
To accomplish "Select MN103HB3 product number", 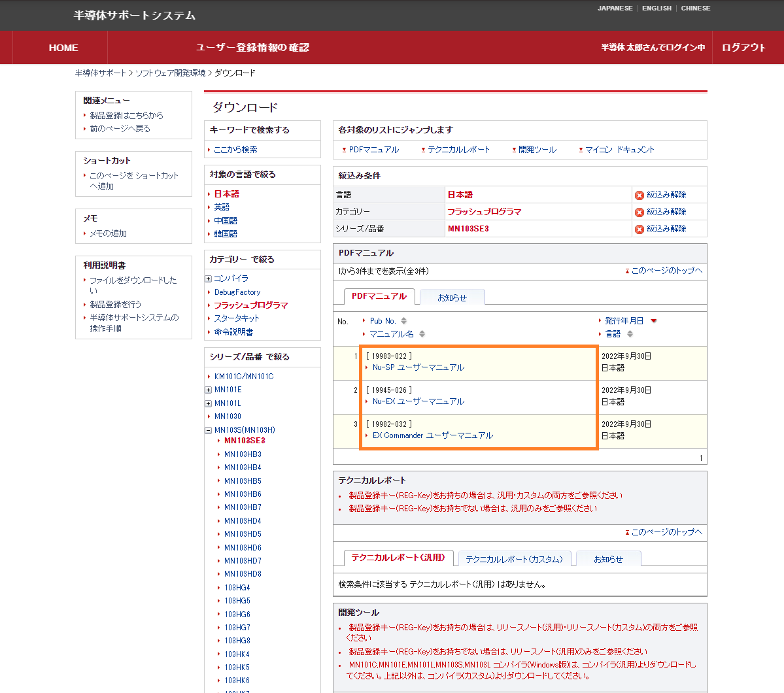I will pyautogui.click(x=243, y=454).
